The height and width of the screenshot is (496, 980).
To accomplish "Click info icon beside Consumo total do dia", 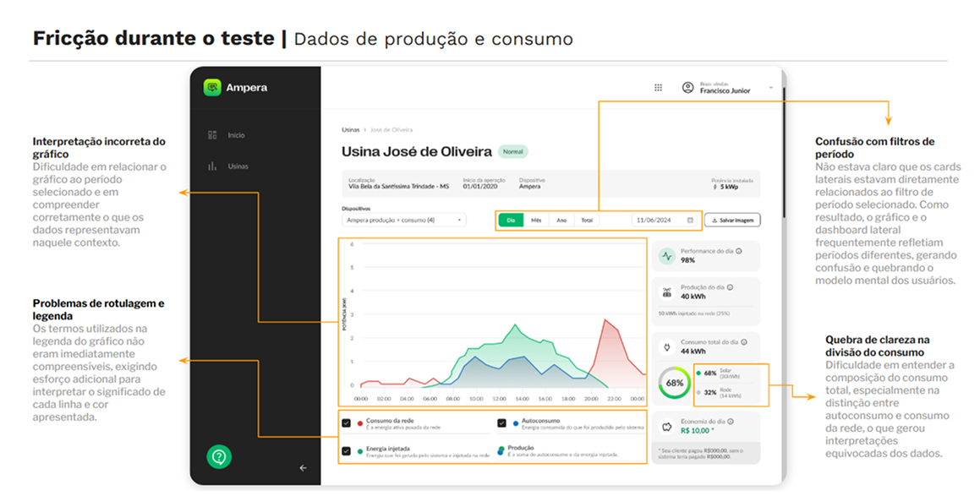I will [x=746, y=342].
